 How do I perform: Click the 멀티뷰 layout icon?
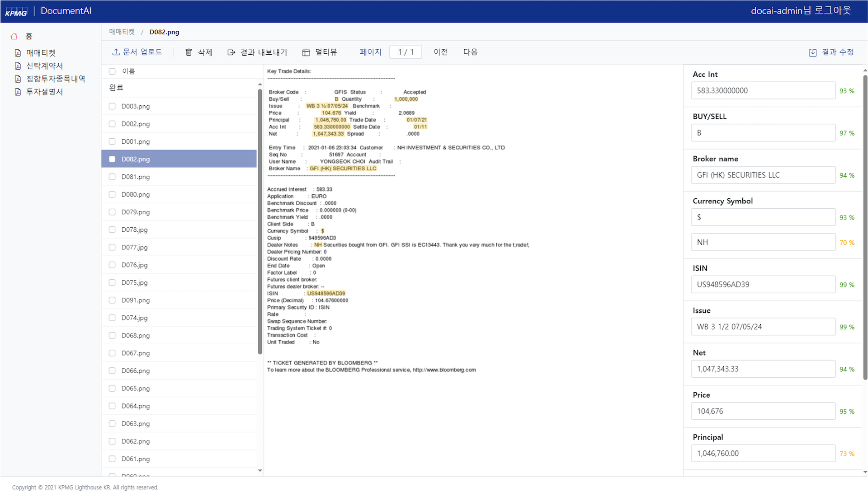coord(306,52)
